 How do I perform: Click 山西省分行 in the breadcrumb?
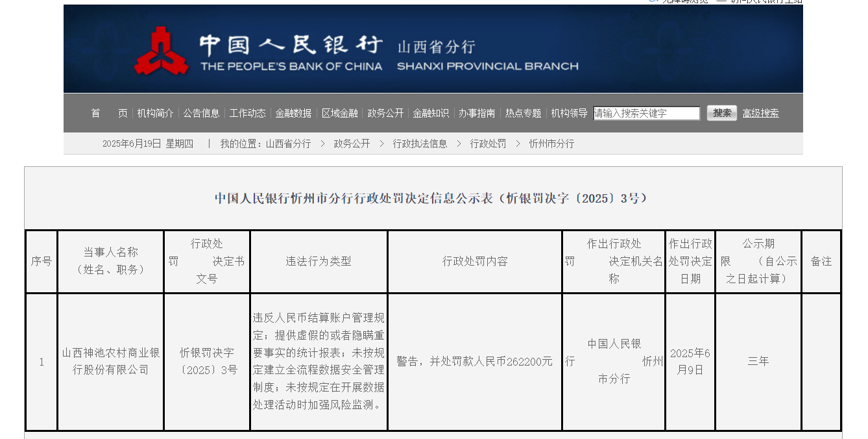pos(289,144)
